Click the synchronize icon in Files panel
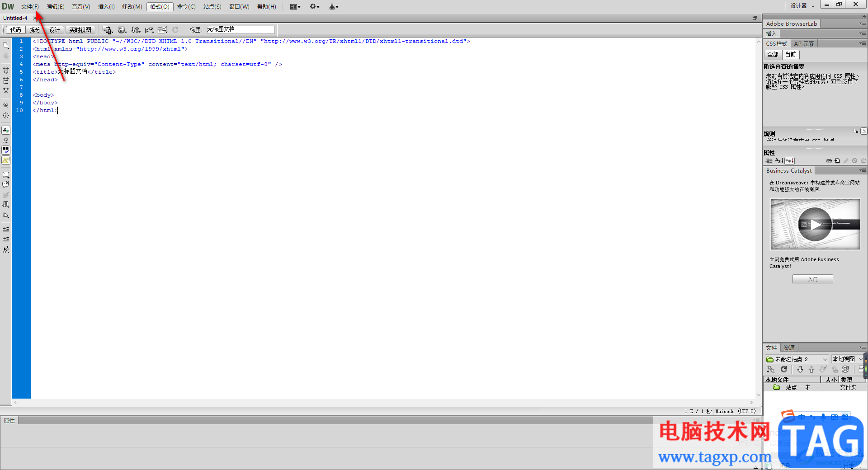Screen dimensions: 868x470 click(845, 369)
